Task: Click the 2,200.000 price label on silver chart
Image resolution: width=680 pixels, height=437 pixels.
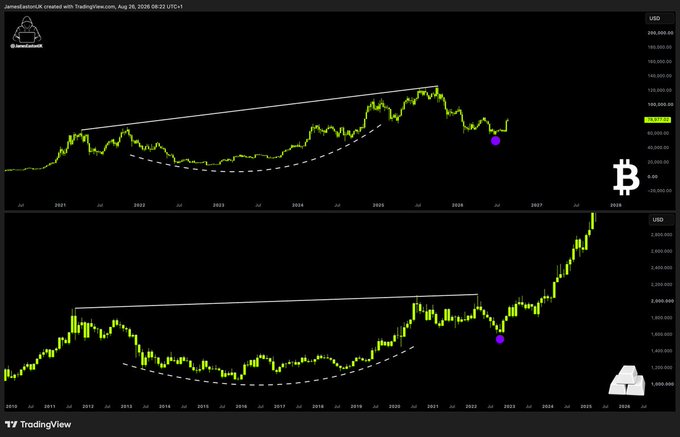Action: [662, 285]
